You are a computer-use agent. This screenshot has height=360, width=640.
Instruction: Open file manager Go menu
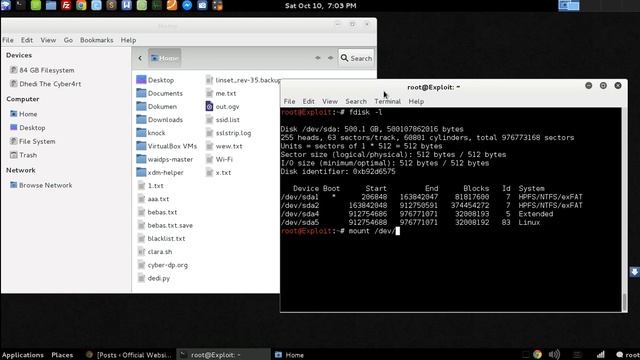pyautogui.click(x=68, y=40)
